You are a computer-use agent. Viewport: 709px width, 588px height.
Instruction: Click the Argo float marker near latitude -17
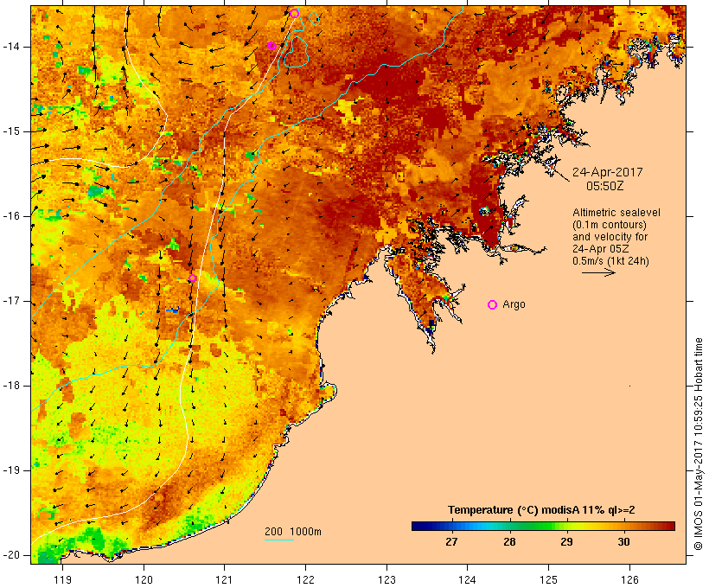192,278
